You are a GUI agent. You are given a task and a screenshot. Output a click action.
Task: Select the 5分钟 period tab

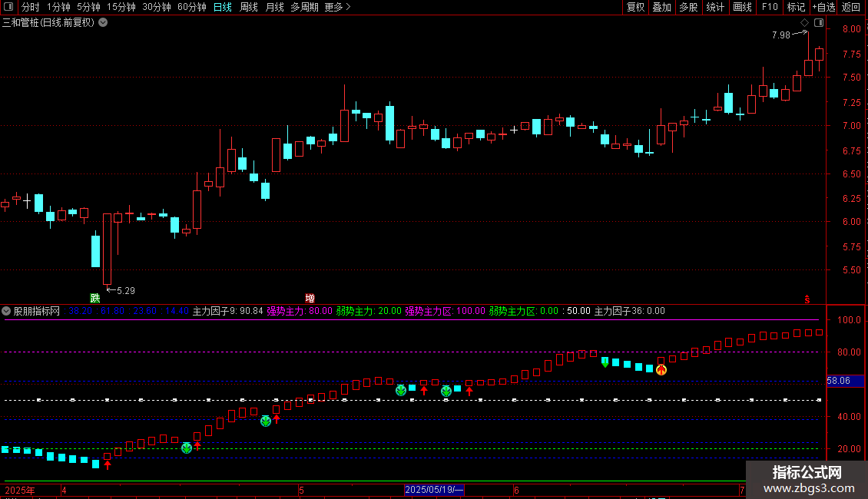(88, 7)
